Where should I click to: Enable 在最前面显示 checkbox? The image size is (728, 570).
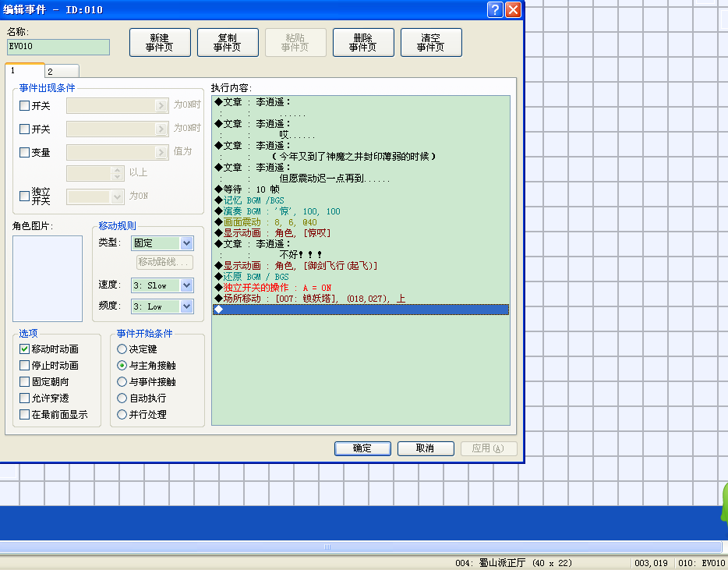25,414
